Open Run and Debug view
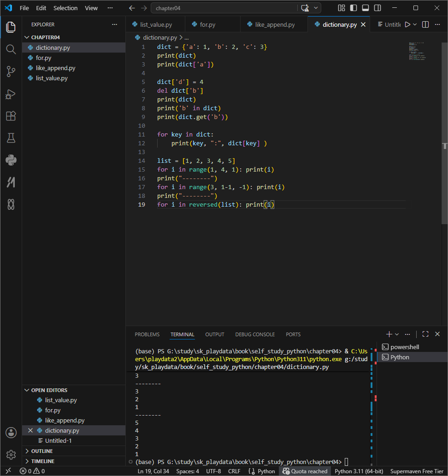Screen dimensions: 448x476 (11, 94)
